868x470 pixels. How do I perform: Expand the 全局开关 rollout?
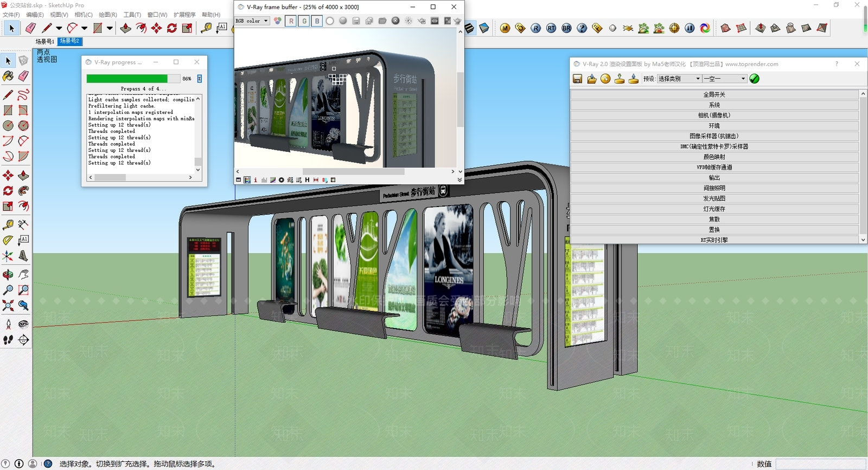point(714,94)
